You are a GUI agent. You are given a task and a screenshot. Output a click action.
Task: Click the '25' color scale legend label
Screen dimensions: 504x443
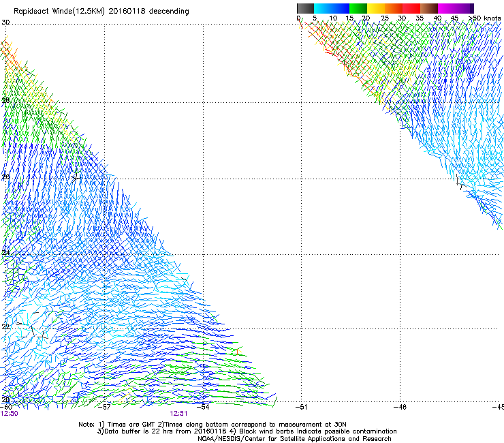(384, 18)
